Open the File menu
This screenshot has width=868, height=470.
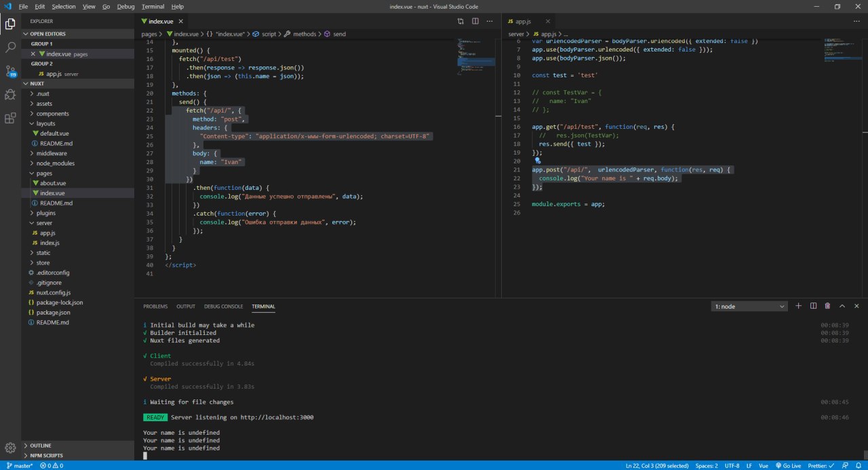24,6
